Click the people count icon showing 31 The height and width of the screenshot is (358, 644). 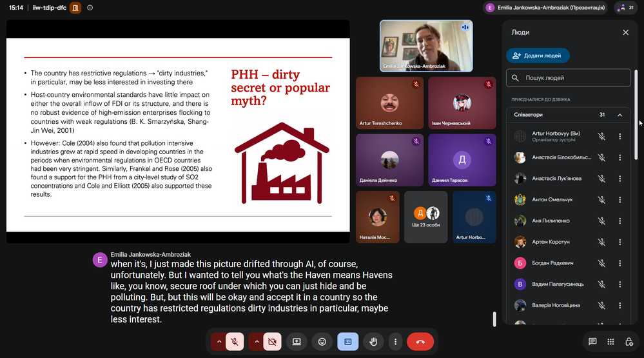(626, 7)
